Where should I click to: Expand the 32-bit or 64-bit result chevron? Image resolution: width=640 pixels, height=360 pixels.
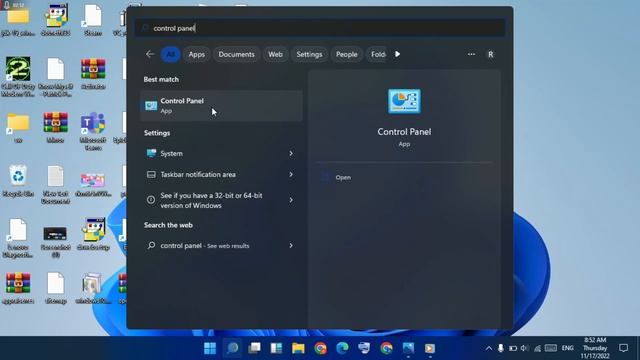tap(291, 200)
